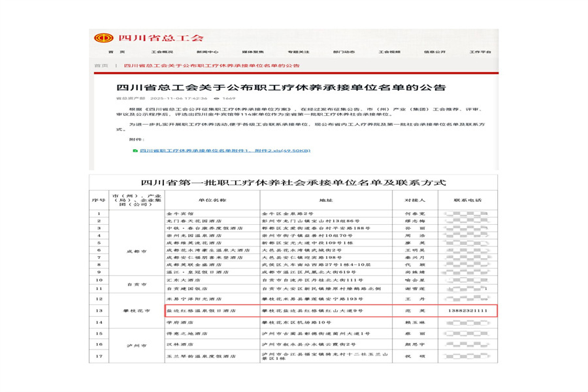This screenshot has width=588, height=392.
Task: Click the Sichuan union logo emblem
Action: click(103, 38)
